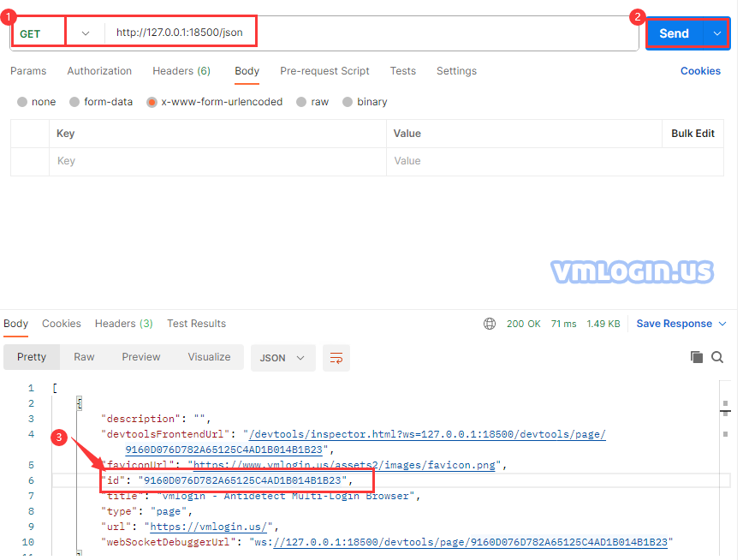Copy the response body with the copy icon
This screenshot has width=743, height=560.
point(697,357)
